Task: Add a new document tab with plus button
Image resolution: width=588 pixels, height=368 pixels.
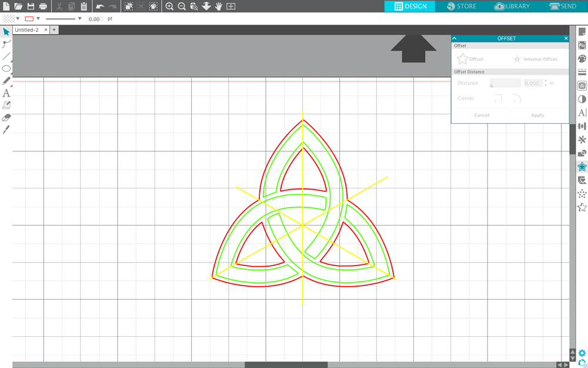Action: (x=54, y=29)
